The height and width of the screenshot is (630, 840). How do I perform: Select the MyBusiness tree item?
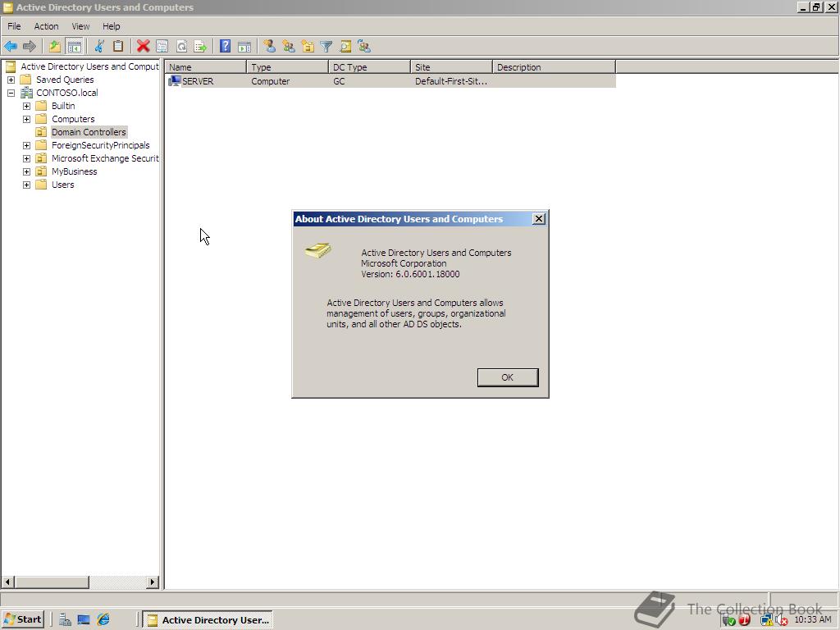[74, 171]
